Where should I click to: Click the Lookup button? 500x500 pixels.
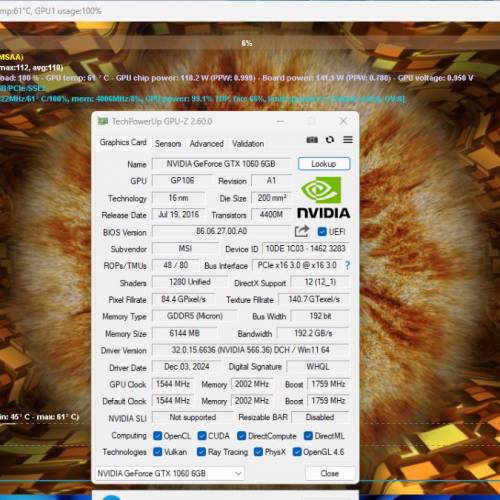tap(324, 164)
